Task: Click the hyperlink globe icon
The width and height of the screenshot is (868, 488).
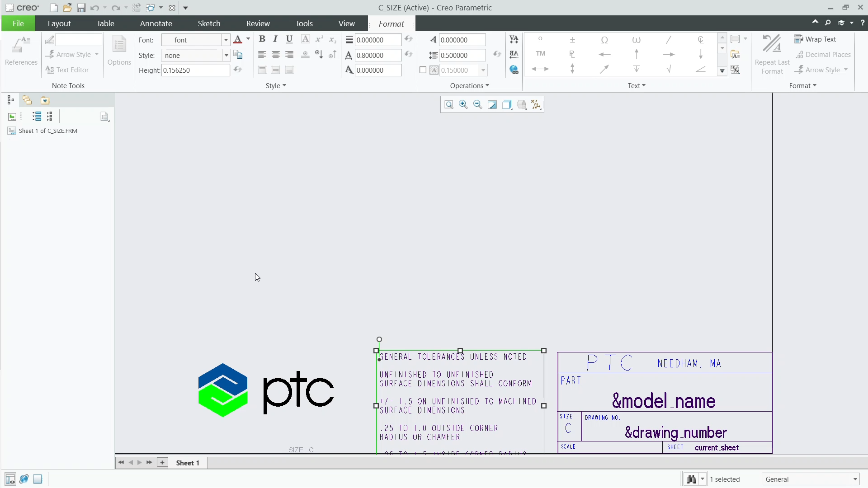Action: tap(514, 70)
